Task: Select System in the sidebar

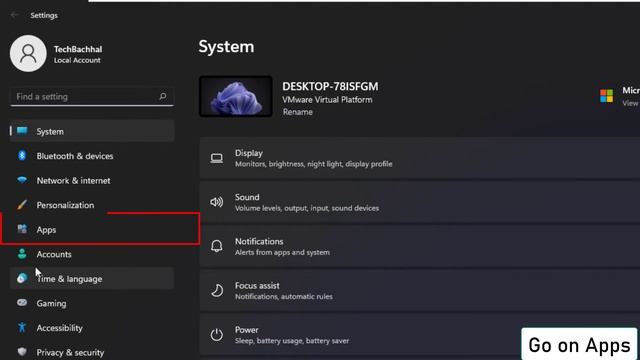Action: pyautogui.click(x=92, y=131)
